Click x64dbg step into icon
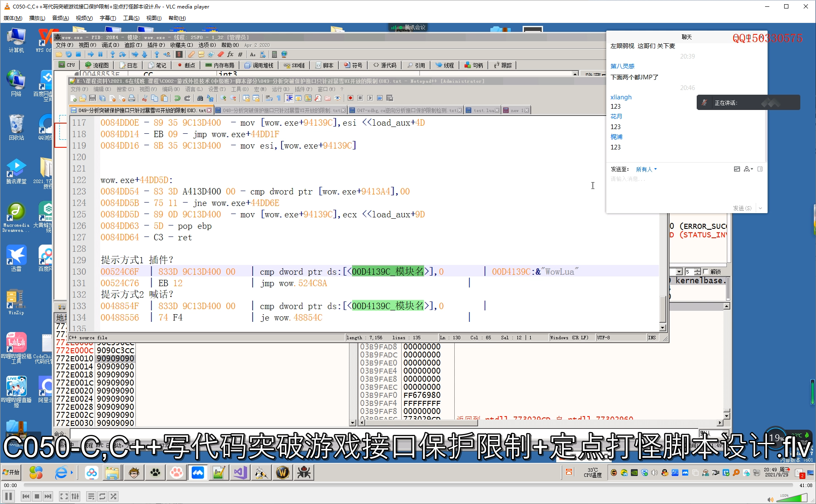Image resolution: width=816 pixels, height=504 pixels. coord(113,54)
